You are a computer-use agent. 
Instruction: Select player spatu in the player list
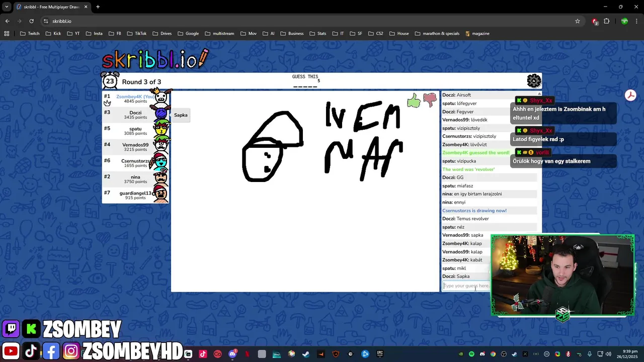pos(135,131)
